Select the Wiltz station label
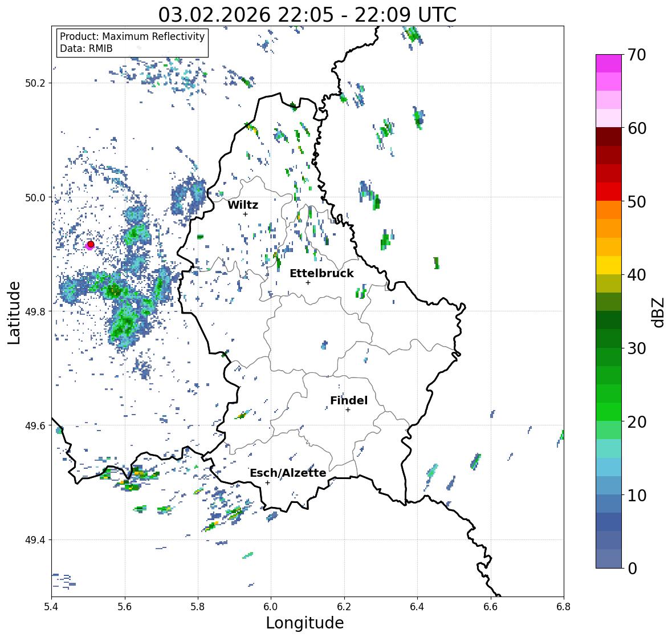 click(243, 205)
